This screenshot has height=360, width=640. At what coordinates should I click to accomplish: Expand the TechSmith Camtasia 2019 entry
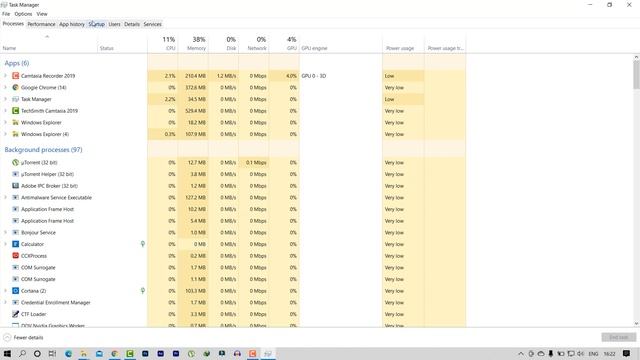click(x=5, y=111)
